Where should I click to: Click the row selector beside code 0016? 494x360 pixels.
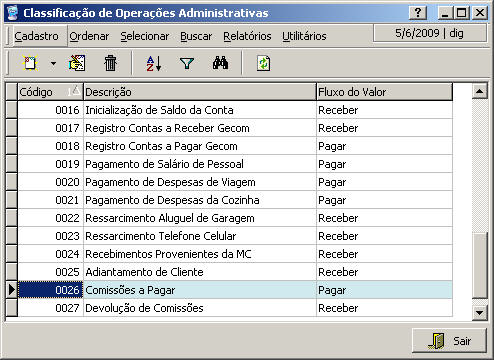tap(12, 110)
